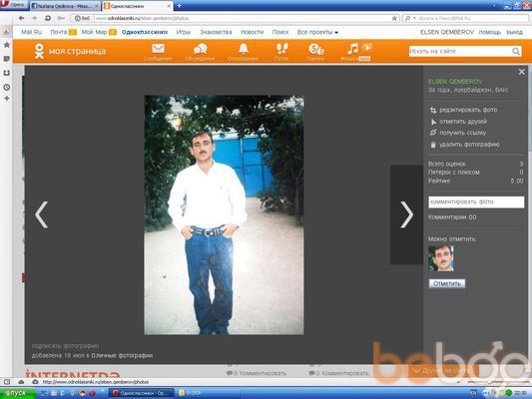Select Одноклассники Opera taskbar button
Screen dimensions: 532x399
(141, 393)
